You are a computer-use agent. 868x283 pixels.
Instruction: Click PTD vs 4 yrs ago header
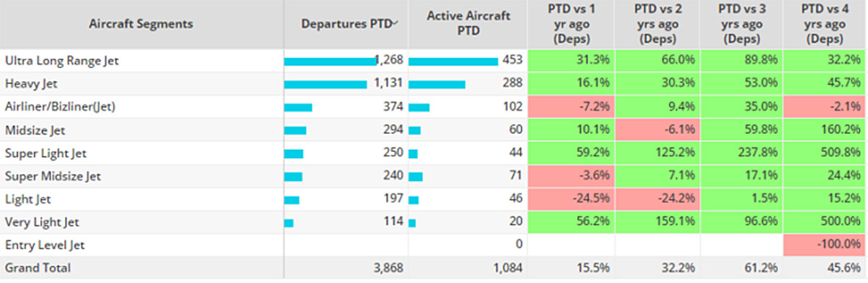[827, 23]
